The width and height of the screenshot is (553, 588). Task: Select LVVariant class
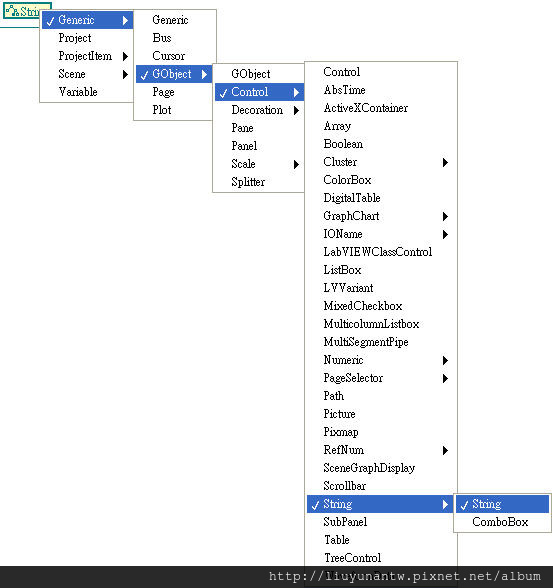point(380,288)
